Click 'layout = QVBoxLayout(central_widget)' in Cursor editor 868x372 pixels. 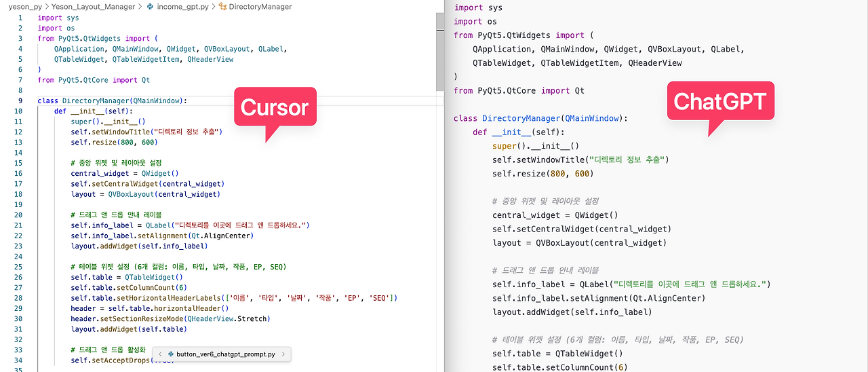147,194
